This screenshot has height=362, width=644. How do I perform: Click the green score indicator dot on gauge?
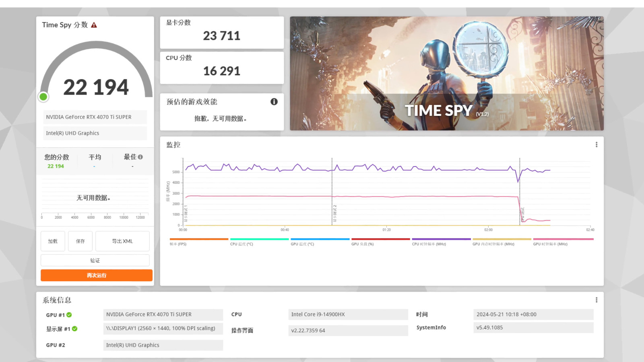(x=43, y=97)
